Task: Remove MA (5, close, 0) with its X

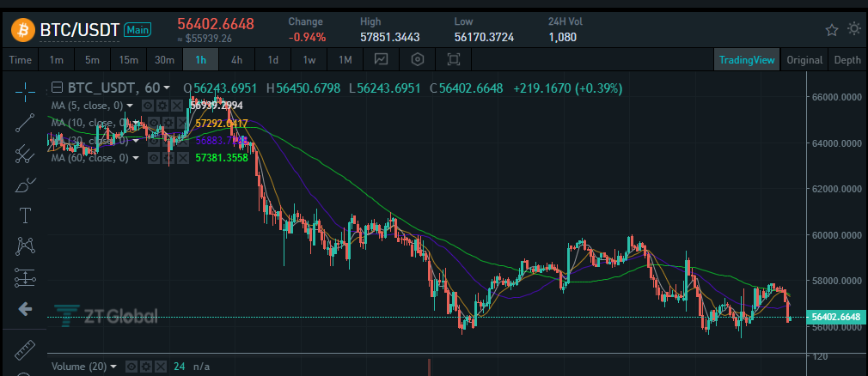Action: (176, 106)
